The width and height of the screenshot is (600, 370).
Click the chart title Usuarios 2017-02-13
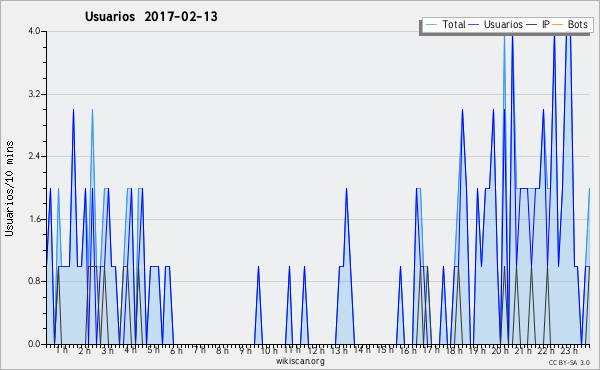[151, 17]
